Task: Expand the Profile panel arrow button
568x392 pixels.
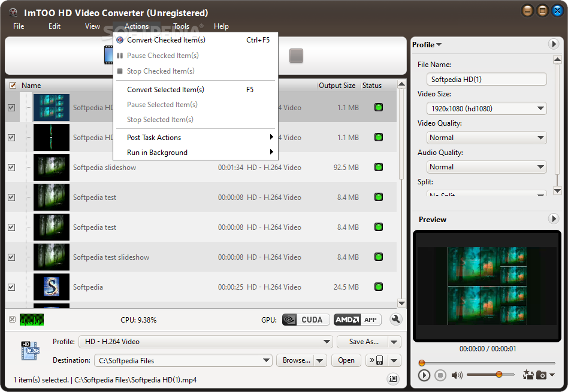Action: click(553, 44)
